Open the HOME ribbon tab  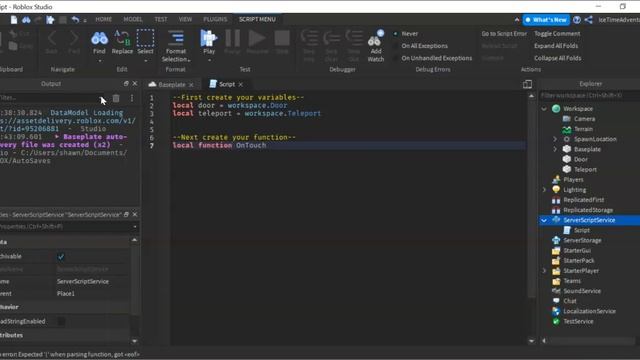(104, 19)
